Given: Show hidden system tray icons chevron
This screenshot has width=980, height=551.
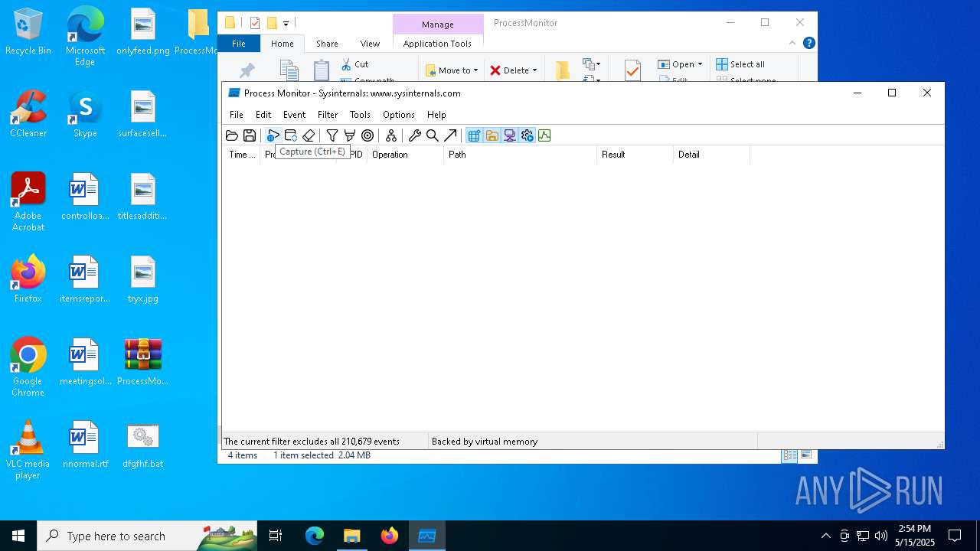Looking at the screenshot, I should 825,536.
